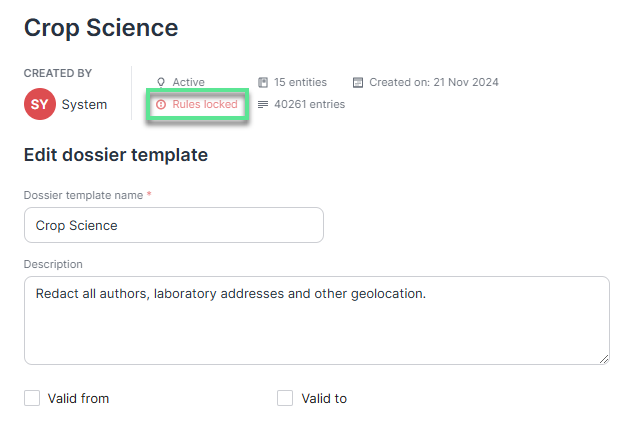The image size is (629, 421).
Task: Click the Active status label
Action: [189, 82]
